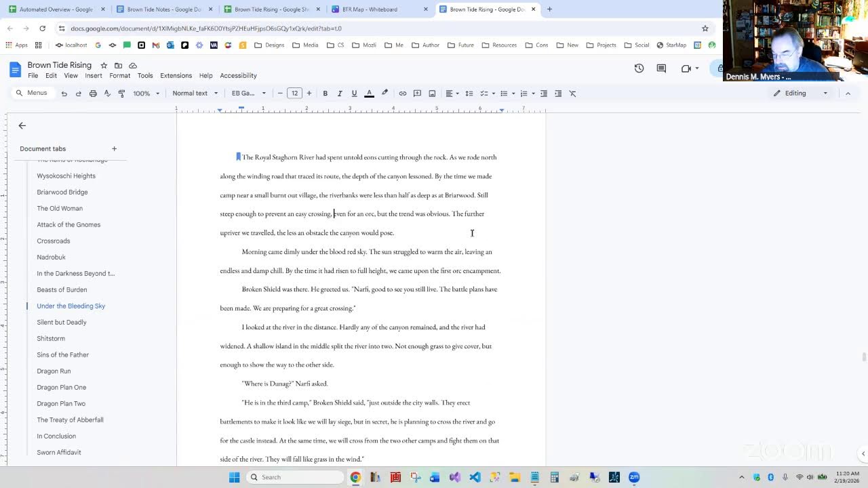868x488 pixels.
Task: Insert image using the toolbar icon
Action: [432, 94]
